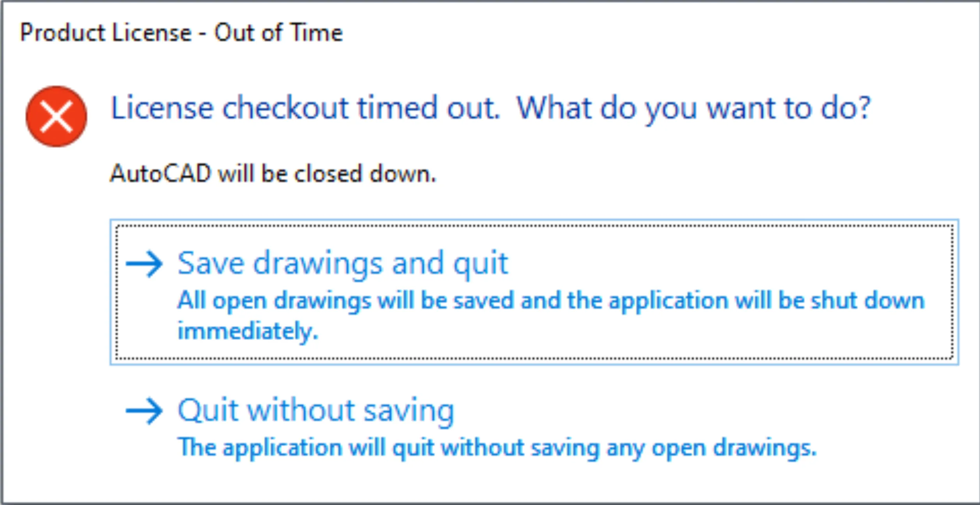Click the word 'saving' in Quit without saving
980x505 pixels.
coord(409,411)
